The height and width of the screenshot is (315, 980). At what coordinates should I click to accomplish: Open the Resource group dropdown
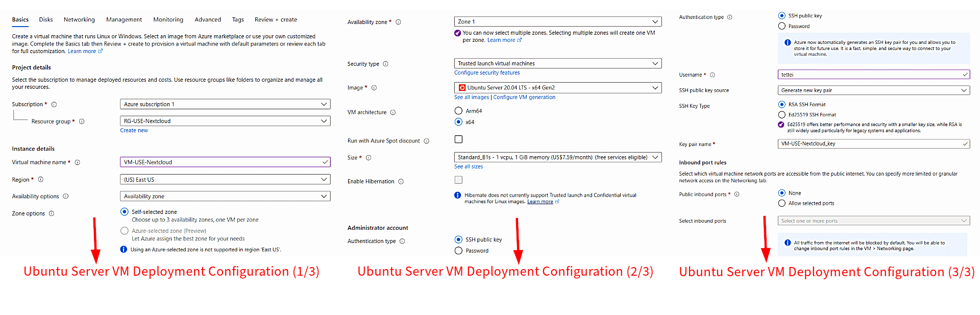click(225, 121)
